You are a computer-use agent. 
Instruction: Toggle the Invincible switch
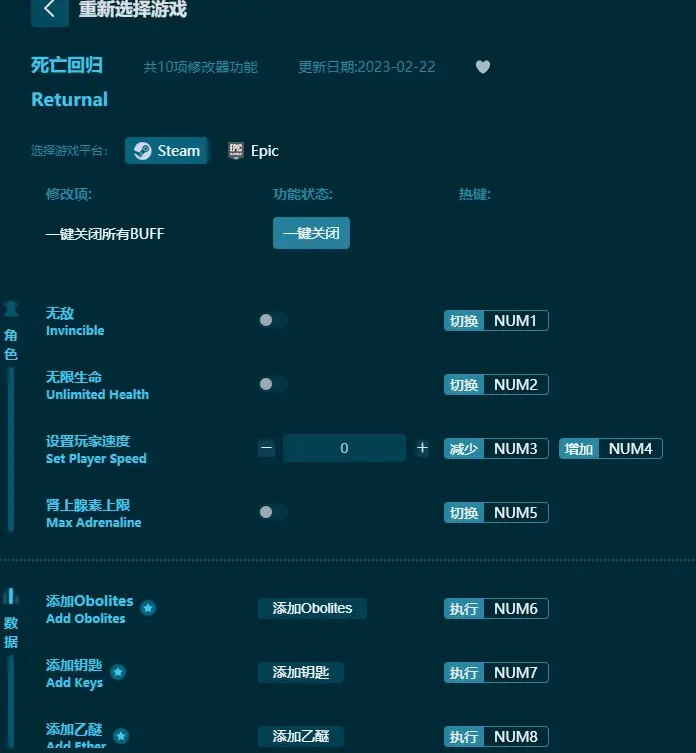coord(273,320)
